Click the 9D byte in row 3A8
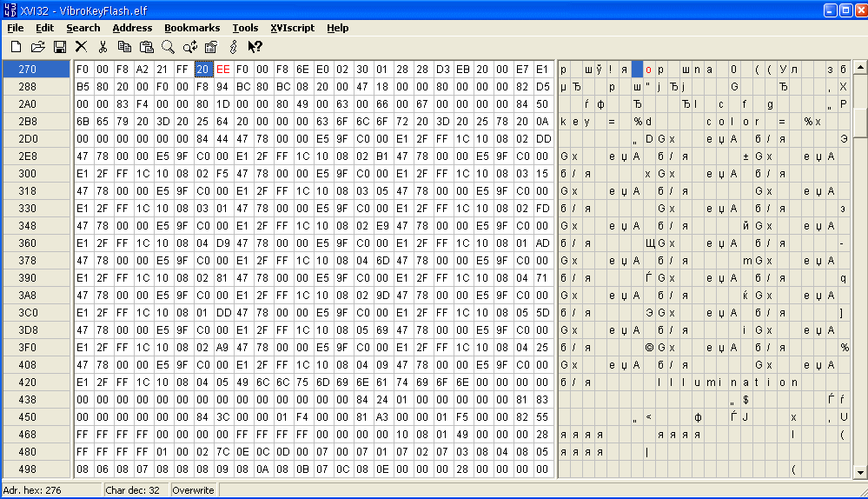 382,296
